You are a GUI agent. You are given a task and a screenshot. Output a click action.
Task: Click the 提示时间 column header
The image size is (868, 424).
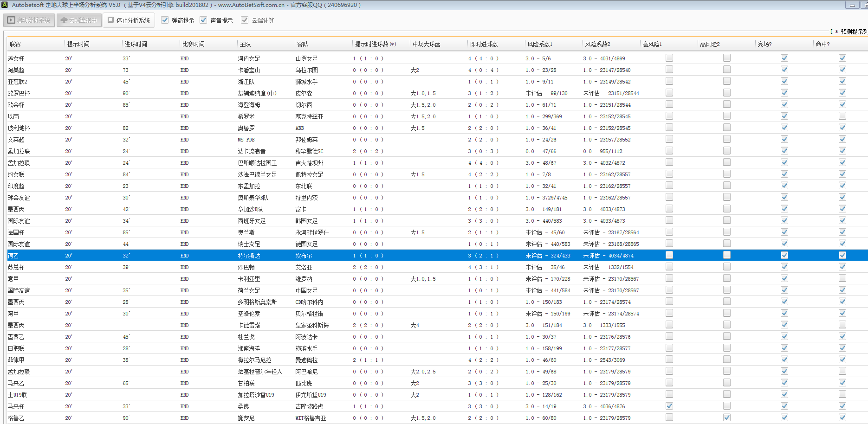pyautogui.click(x=78, y=44)
